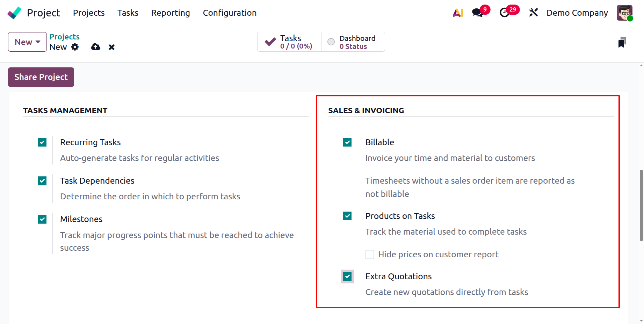
Task: Enable Hide prices on customer report
Action: click(370, 255)
